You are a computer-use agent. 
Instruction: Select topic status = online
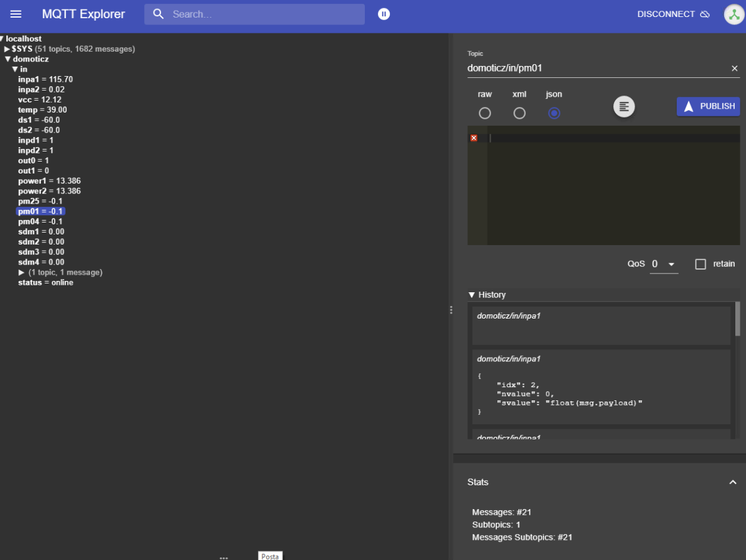click(46, 282)
